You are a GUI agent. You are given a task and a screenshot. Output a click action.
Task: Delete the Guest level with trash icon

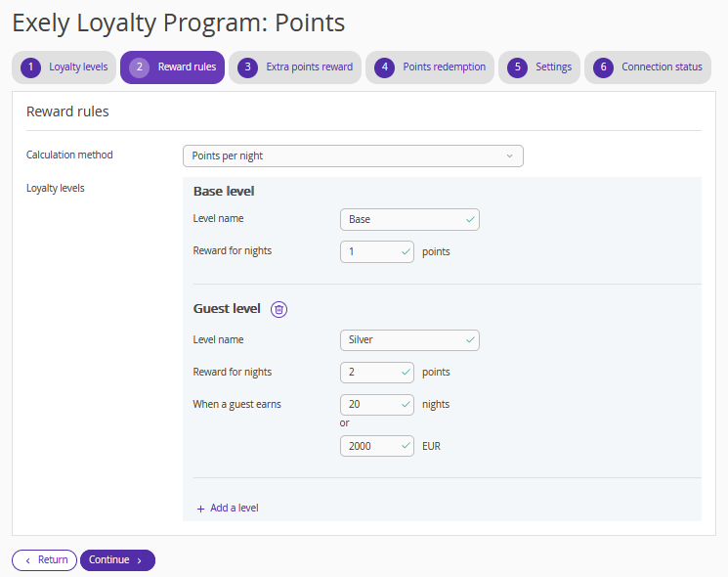pyautogui.click(x=279, y=309)
